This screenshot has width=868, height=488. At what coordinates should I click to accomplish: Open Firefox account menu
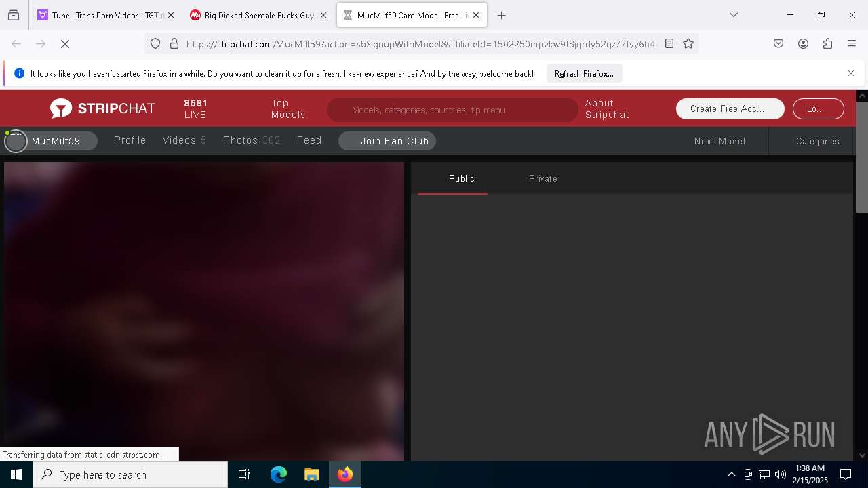click(x=803, y=44)
